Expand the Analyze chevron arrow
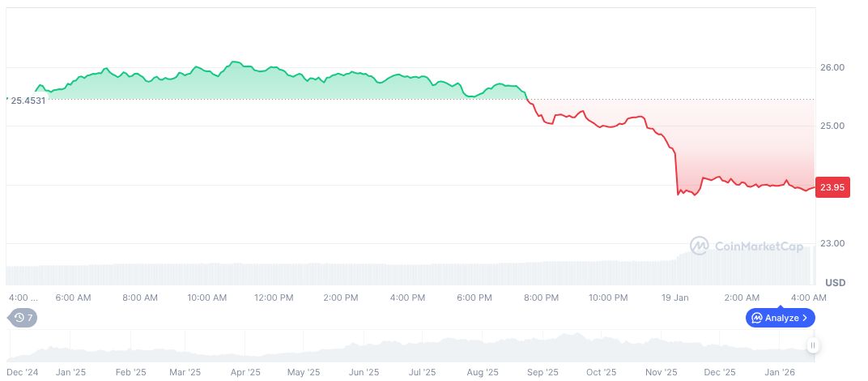The height and width of the screenshot is (381, 868). (x=805, y=318)
